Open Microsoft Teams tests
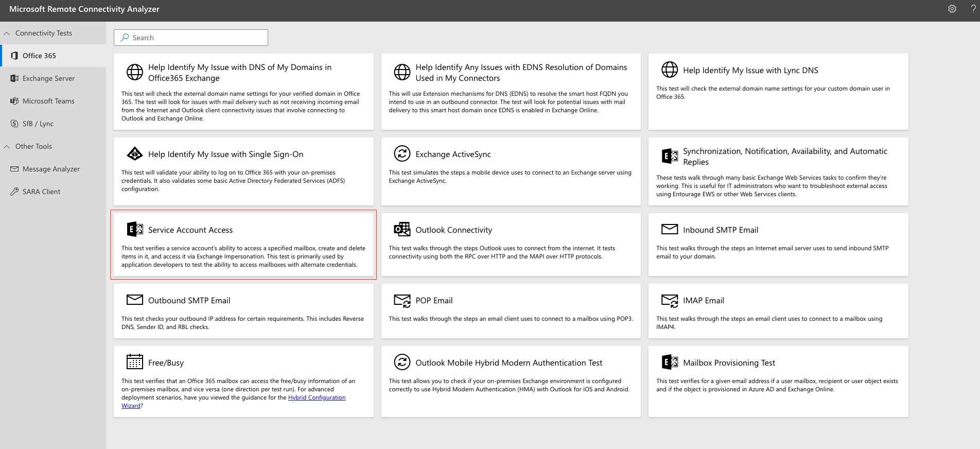This screenshot has width=980, height=449. [48, 101]
